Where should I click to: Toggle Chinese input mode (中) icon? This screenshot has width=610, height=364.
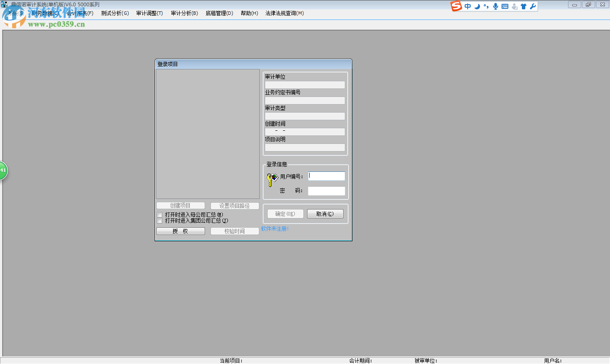click(468, 6)
